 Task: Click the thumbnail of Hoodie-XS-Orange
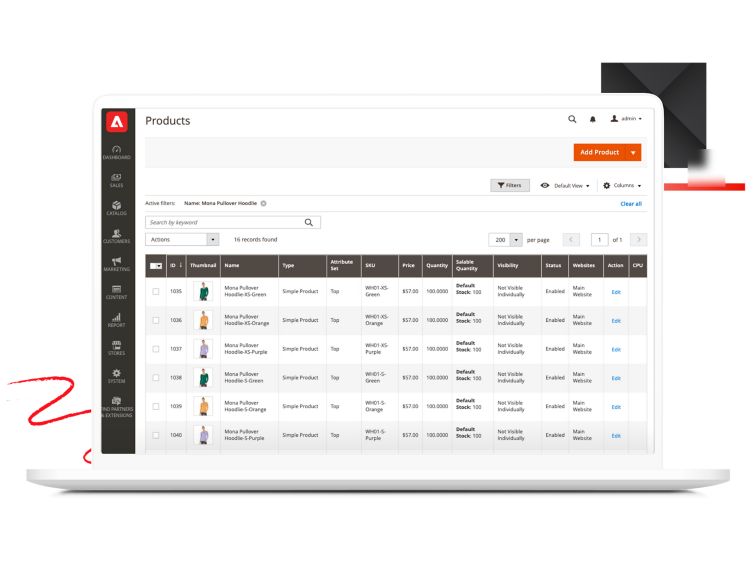pyautogui.click(x=203, y=320)
